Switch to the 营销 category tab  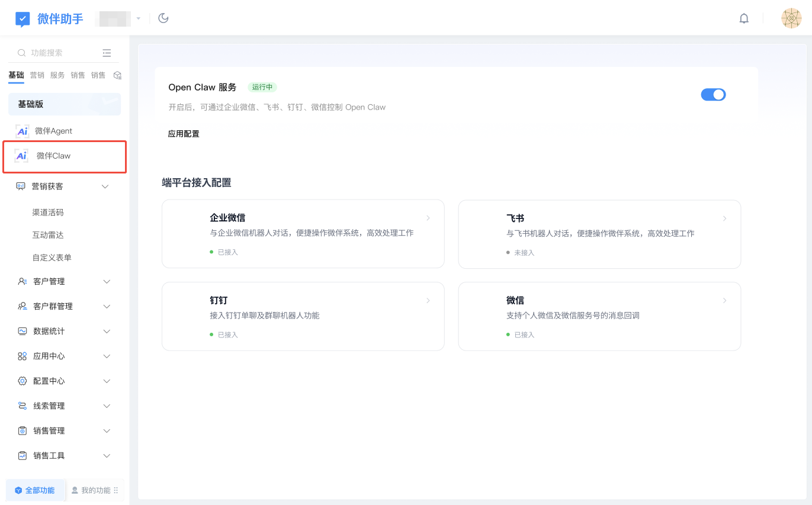click(37, 75)
